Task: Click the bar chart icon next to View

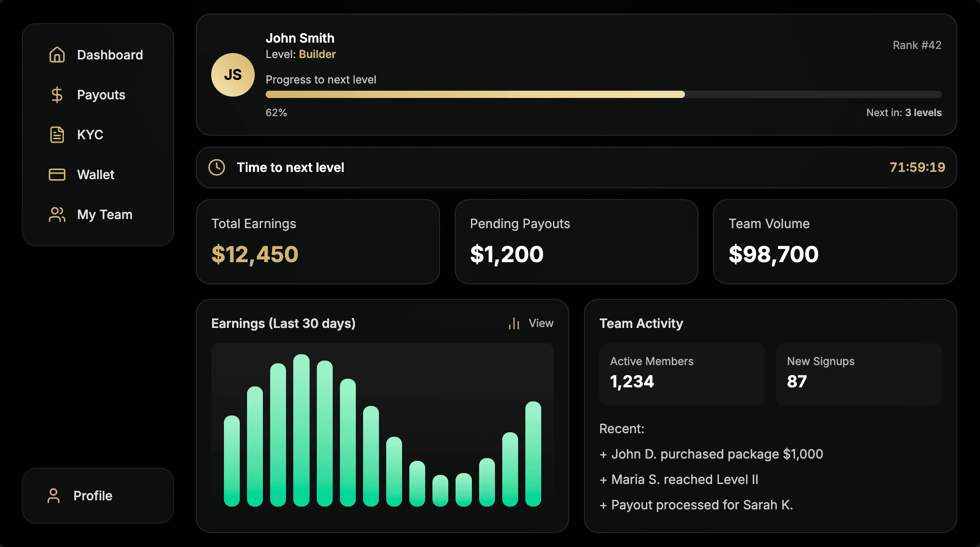Action: tap(514, 323)
